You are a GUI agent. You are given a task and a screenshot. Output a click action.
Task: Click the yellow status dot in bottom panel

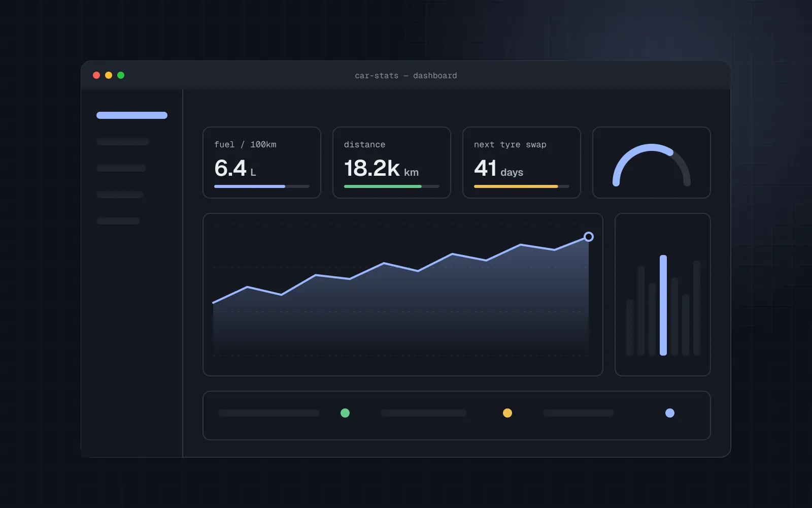coord(507,413)
